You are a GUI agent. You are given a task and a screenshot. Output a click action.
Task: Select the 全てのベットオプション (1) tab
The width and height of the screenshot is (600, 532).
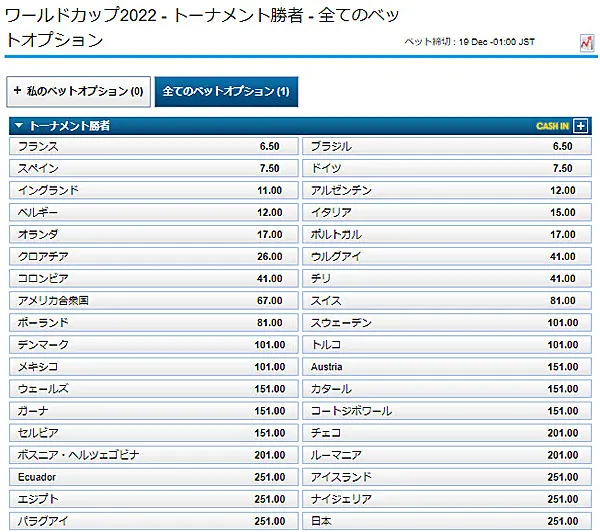pyautogui.click(x=227, y=91)
